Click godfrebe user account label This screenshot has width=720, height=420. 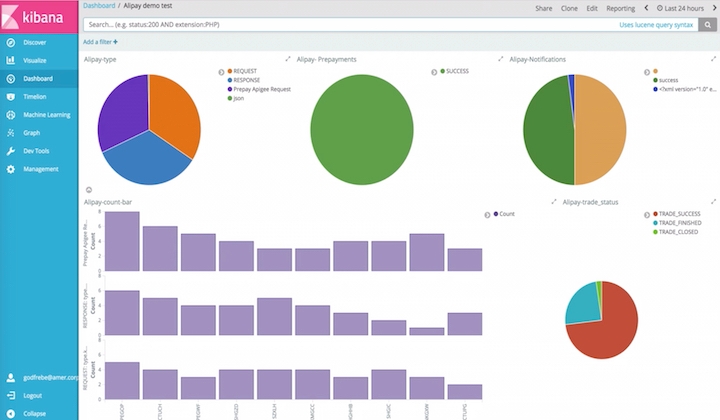click(51, 377)
